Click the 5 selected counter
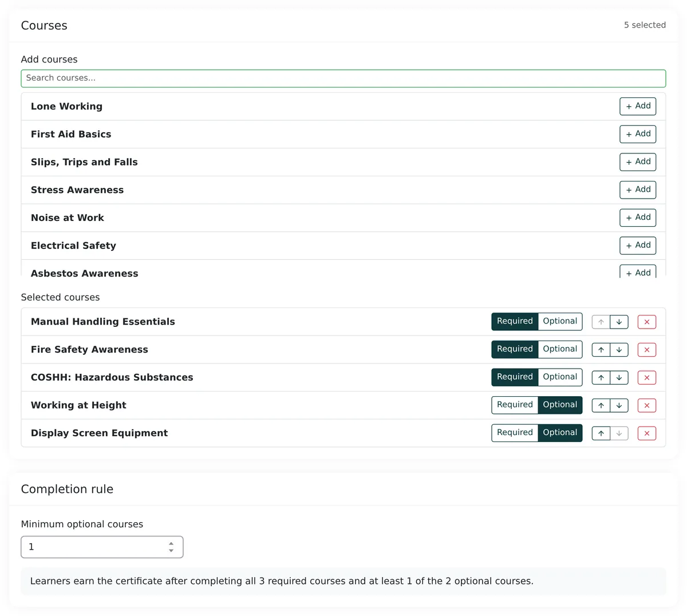The image size is (687, 616). [645, 25]
